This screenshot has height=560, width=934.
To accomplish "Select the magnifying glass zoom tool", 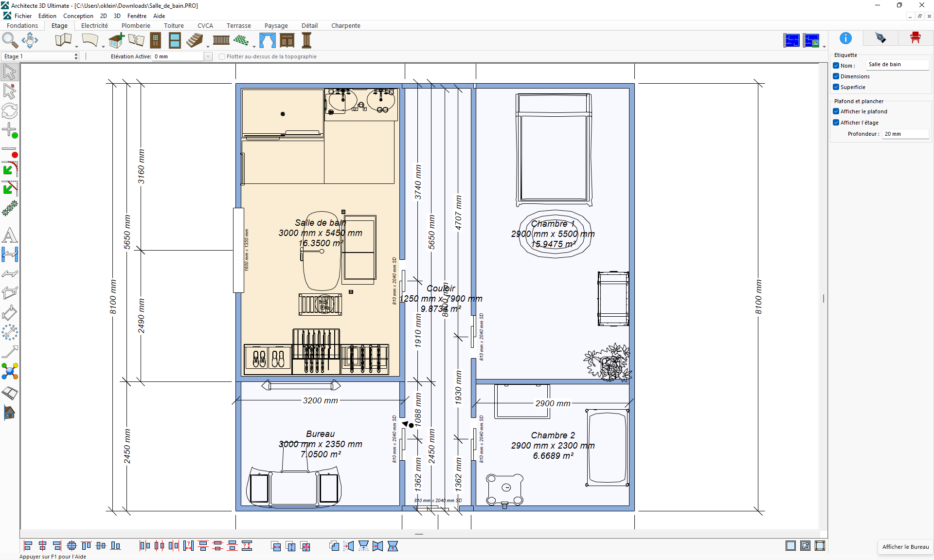I will pyautogui.click(x=10, y=40).
